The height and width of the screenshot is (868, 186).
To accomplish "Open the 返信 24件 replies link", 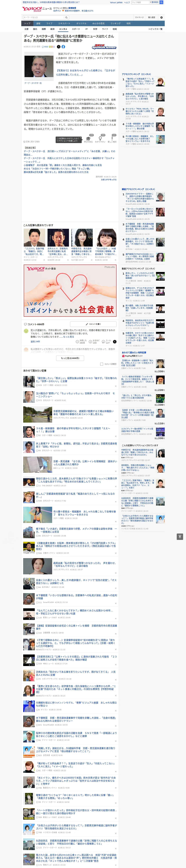I will click(35, 342).
